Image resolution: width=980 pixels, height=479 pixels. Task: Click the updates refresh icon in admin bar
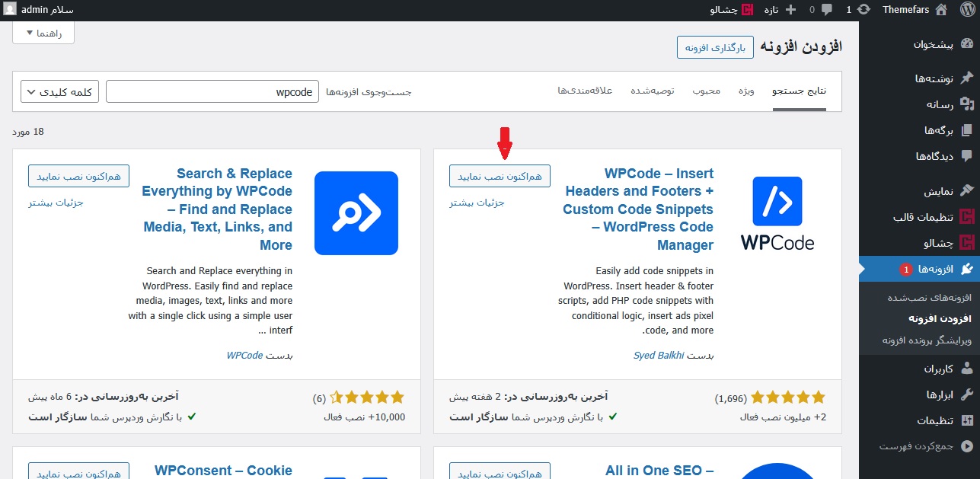click(x=865, y=10)
